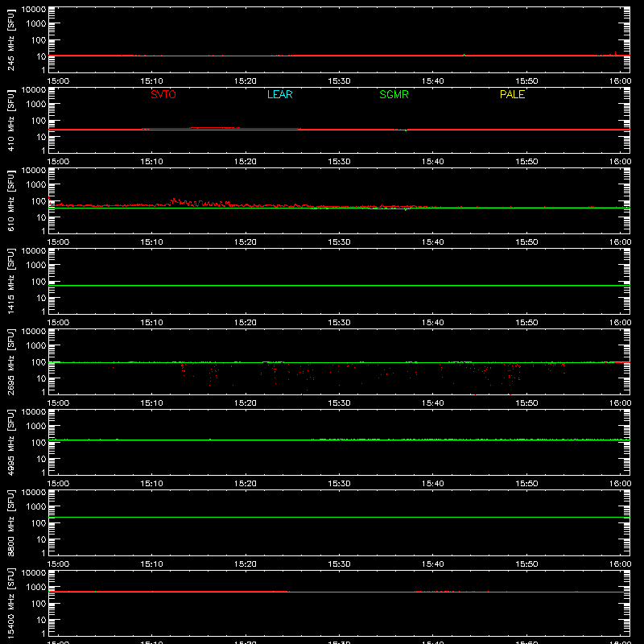
Task: Select the 410 MHz [SFU] axis title
Action: (11, 120)
